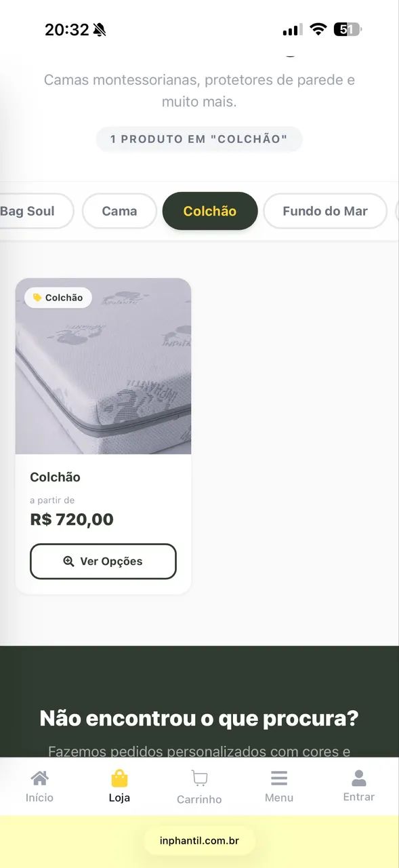Open the mattress product image
399x868 pixels.
click(103, 366)
